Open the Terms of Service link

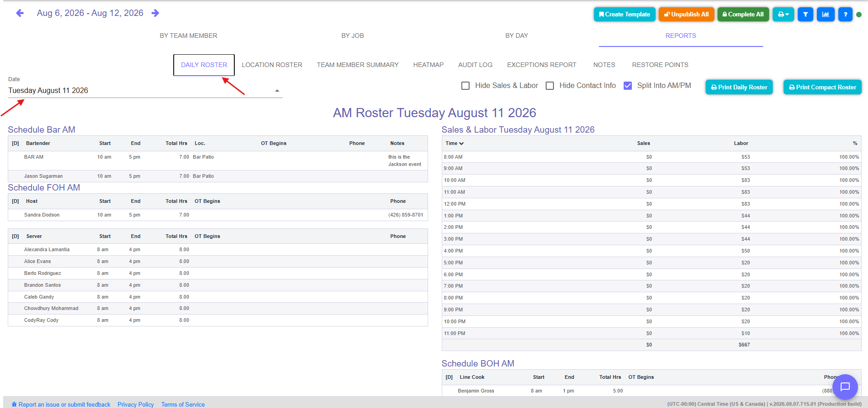183,404
